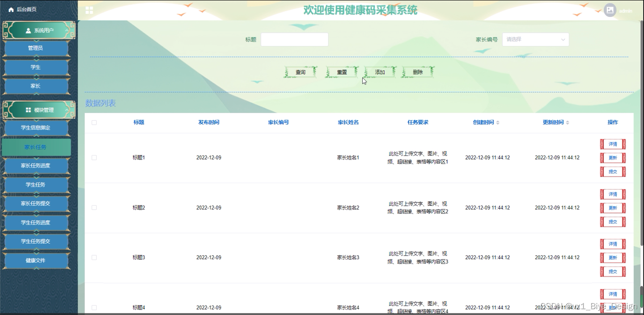Click 详情 for 标题4 row
644x315 pixels.
[x=613, y=294]
